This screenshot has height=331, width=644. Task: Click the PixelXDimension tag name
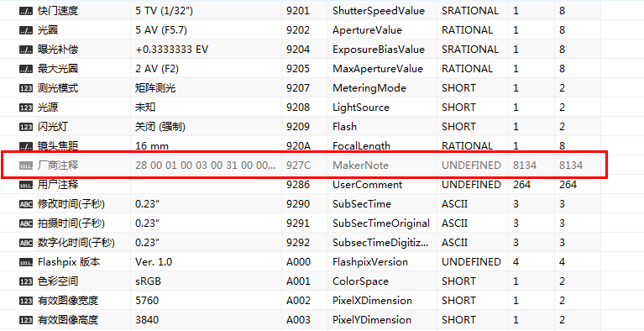pyautogui.click(x=372, y=301)
